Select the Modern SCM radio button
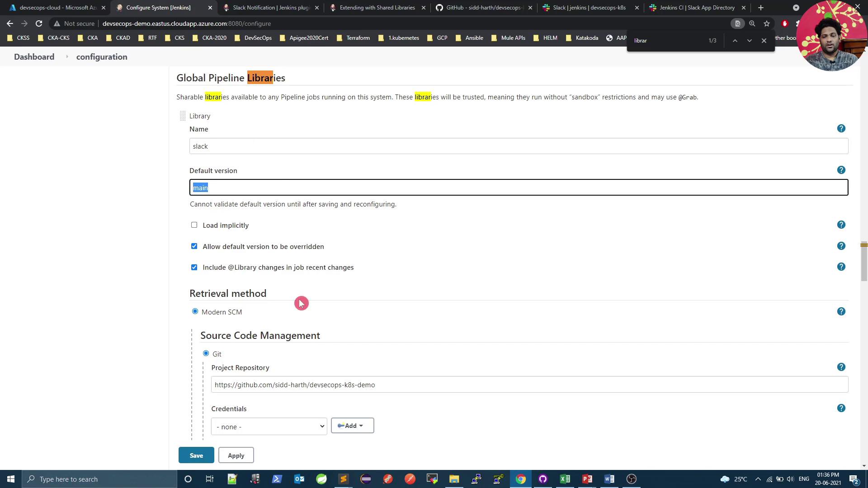The image size is (868, 488). 195,312
